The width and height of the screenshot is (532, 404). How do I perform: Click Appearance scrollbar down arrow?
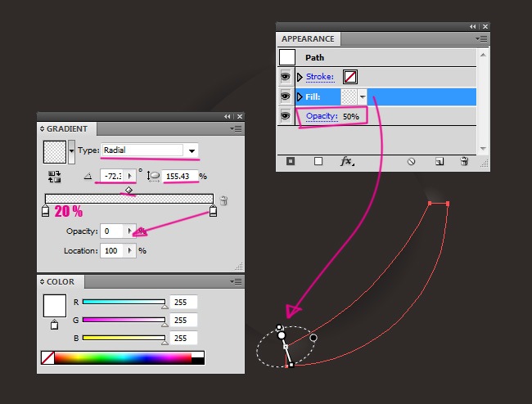tap(483, 149)
